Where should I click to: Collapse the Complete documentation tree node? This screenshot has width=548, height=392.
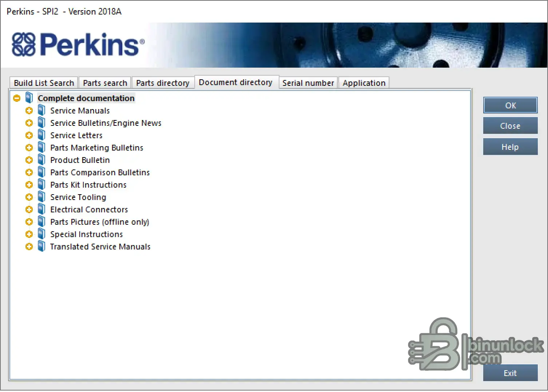[17, 98]
